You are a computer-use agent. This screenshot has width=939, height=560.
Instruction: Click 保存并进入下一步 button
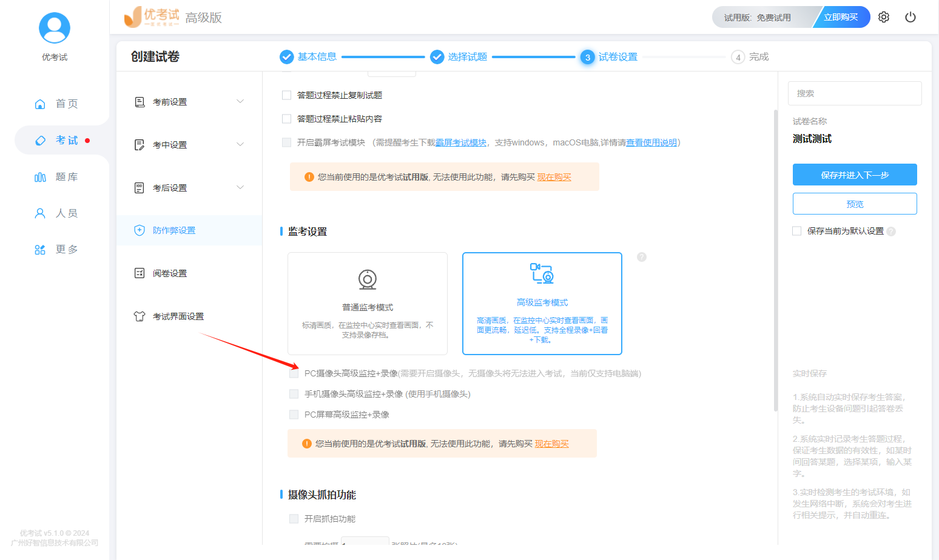[x=855, y=175]
